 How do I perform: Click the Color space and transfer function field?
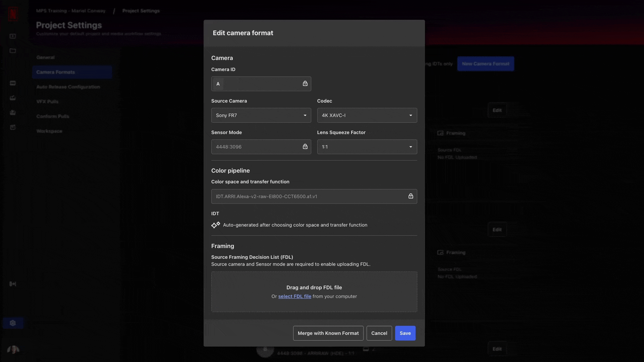pos(314,196)
